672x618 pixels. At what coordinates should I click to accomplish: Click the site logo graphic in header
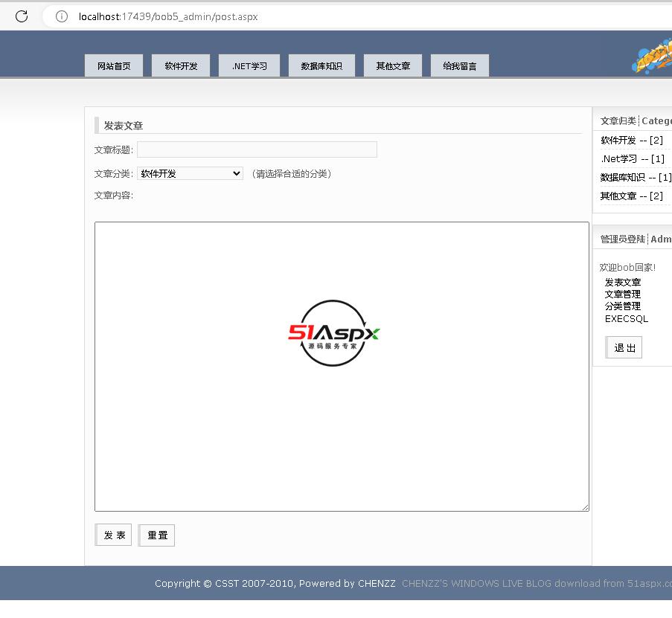pyautogui.click(x=653, y=56)
